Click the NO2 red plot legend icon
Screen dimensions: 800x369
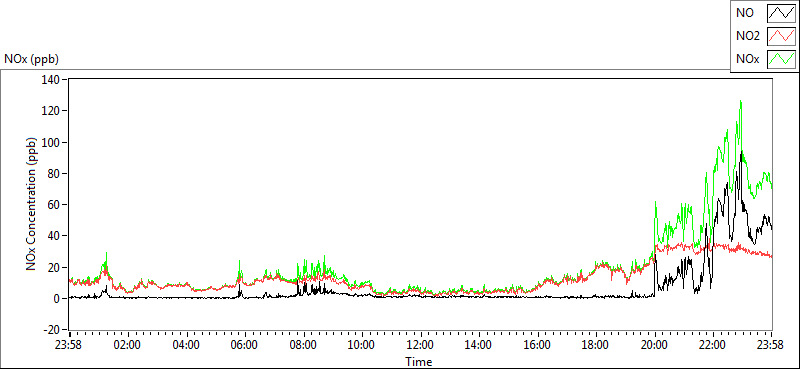[781, 36]
